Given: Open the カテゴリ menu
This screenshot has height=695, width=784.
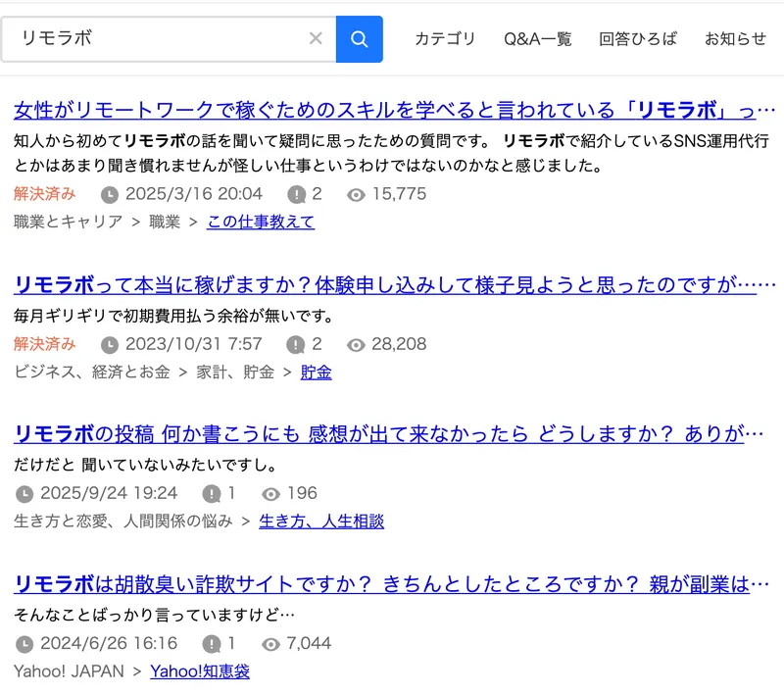Looking at the screenshot, I should pos(445,38).
